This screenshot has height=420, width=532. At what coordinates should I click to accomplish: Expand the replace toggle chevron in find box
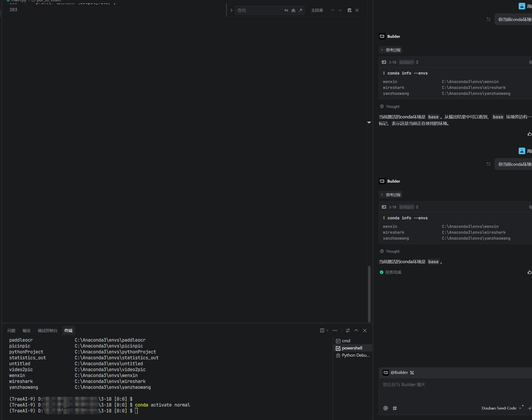[x=231, y=10]
